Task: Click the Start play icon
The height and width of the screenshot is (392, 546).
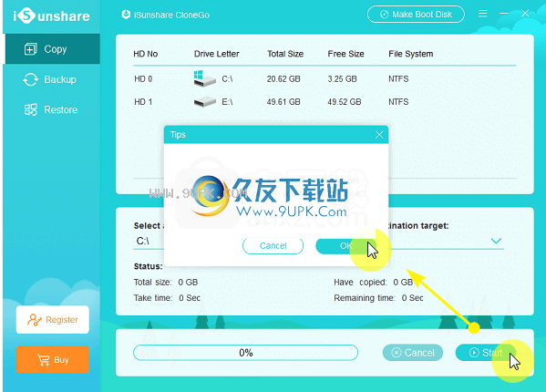Action: tap(474, 353)
